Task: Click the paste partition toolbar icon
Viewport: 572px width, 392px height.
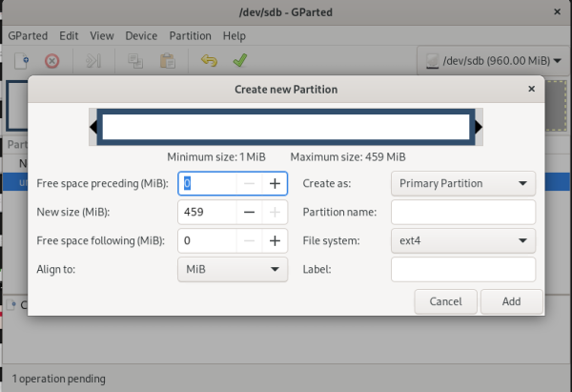Action: 168,61
